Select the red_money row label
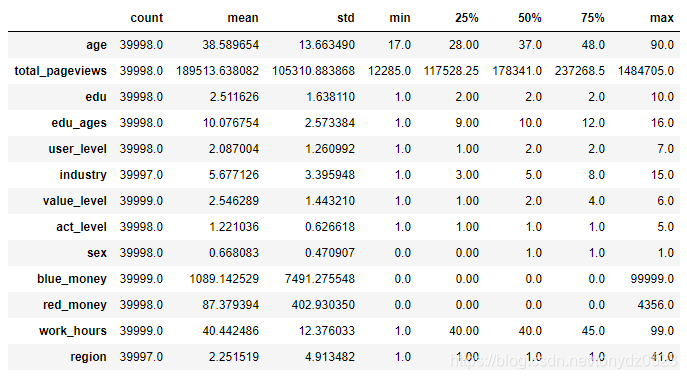Viewport: 687px width, 379px height. point(74,305)
